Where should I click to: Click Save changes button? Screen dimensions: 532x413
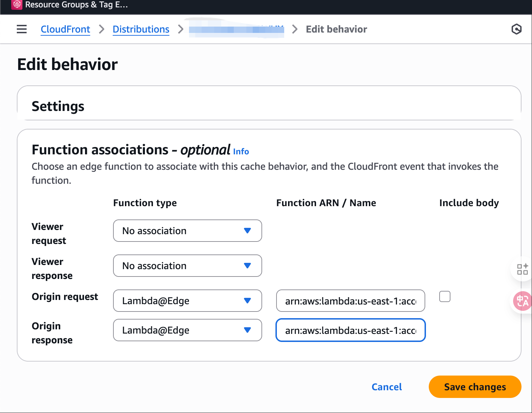point(475,387)
